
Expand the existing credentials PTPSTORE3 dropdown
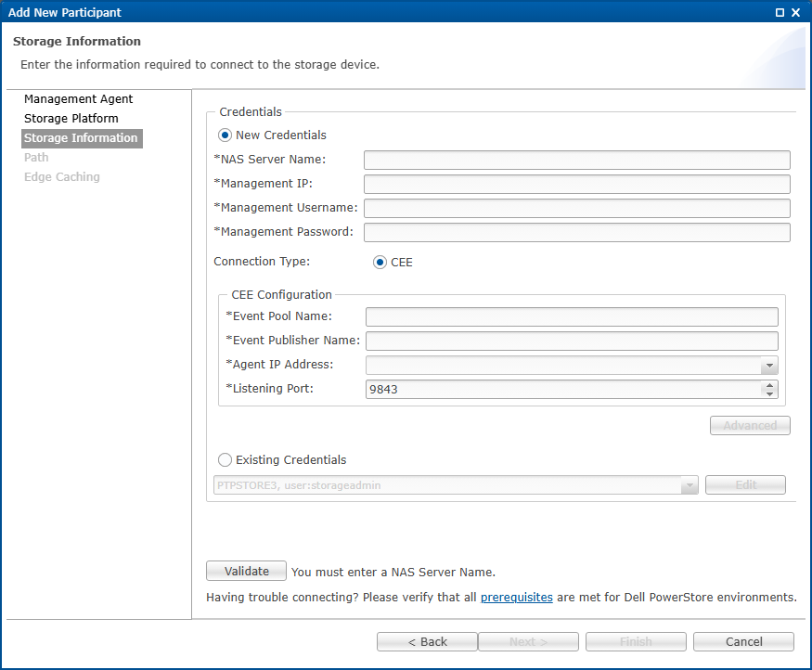coord(690,485)
